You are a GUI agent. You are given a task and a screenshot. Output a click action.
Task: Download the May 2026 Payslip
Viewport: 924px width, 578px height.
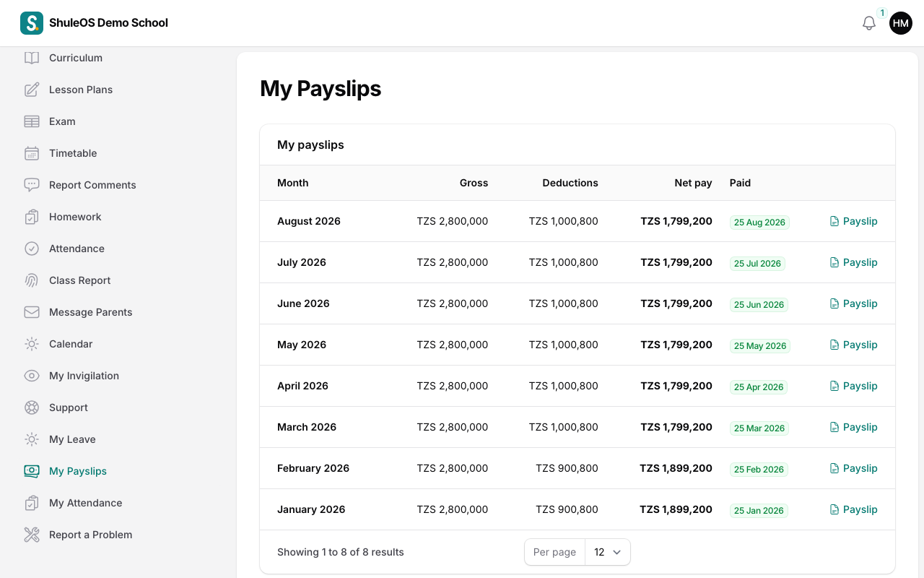point(853,345)
